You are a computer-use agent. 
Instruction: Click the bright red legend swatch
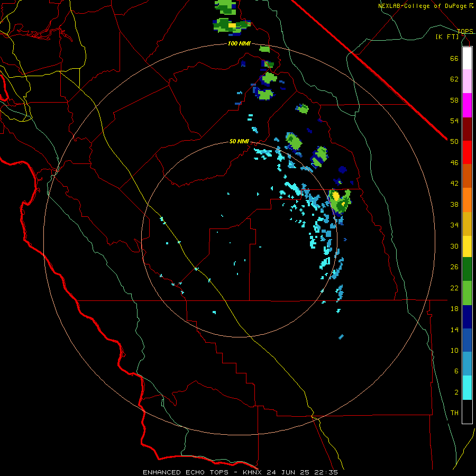click(x=467, y=152)
